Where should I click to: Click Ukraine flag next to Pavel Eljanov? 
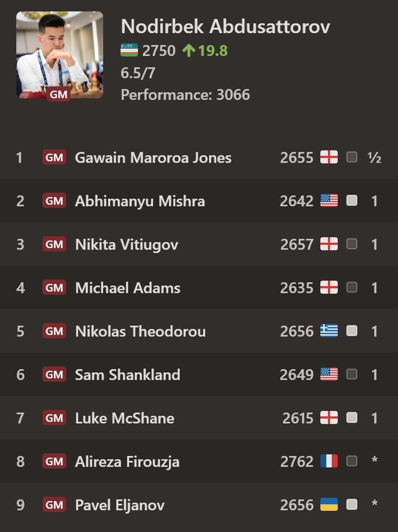329,504
